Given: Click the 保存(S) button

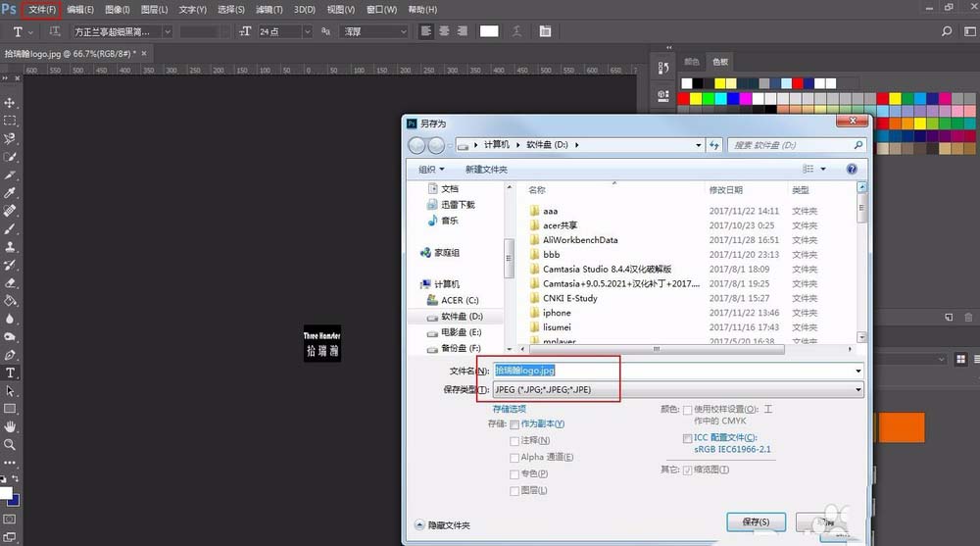Looking at the screenshot, I should pyautogui.click(x=756, y=521).
